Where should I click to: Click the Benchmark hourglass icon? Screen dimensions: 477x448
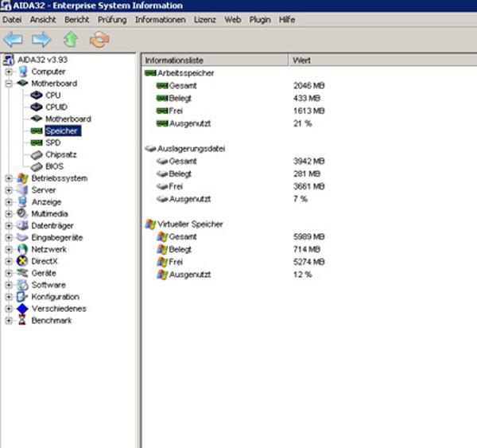[x=22, y=321]
